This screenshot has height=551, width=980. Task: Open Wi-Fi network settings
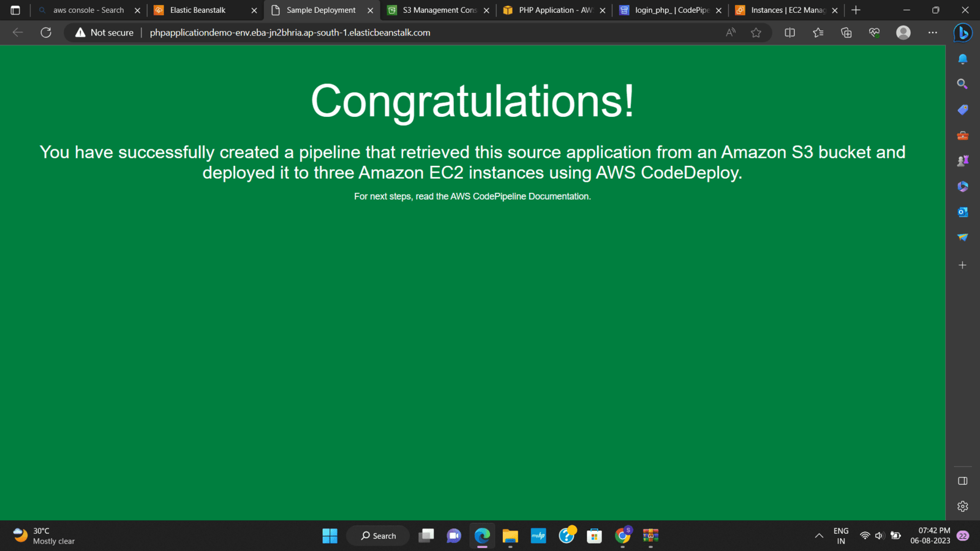(x=865, y=536)
